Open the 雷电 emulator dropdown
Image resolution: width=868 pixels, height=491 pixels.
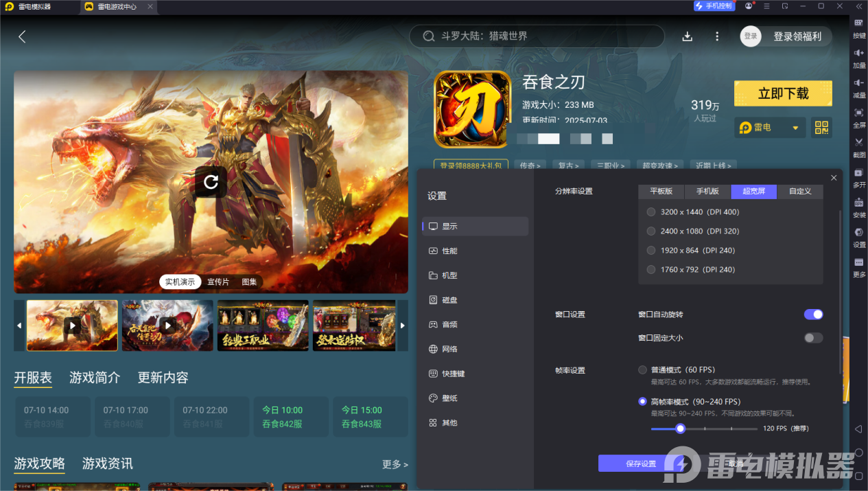(x=770, y=128)
